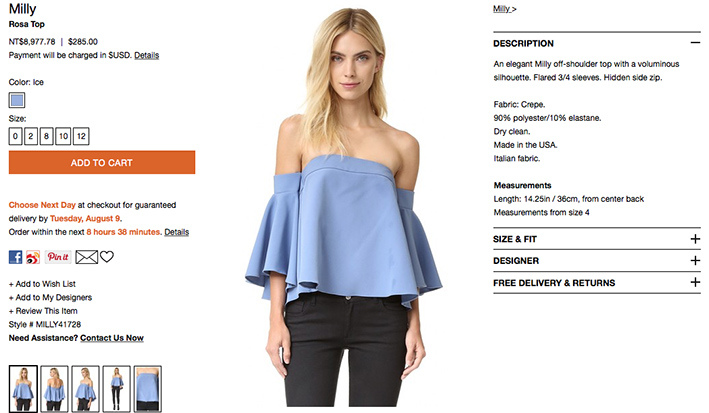Share the top on Facebook icon
Image resolution: width=709 pixels, height=413 pixels.
coord(15,257)
